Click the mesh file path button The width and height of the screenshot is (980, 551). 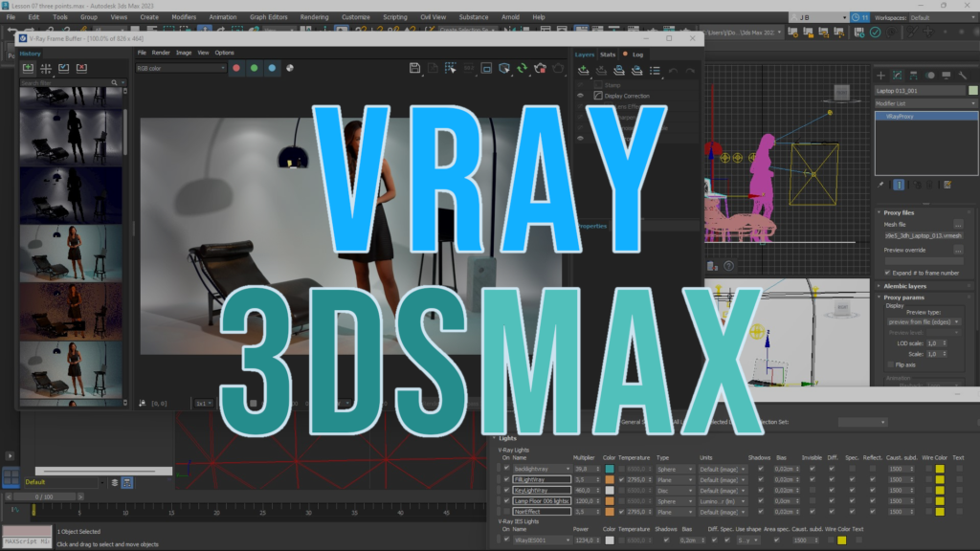click(924, 235)
